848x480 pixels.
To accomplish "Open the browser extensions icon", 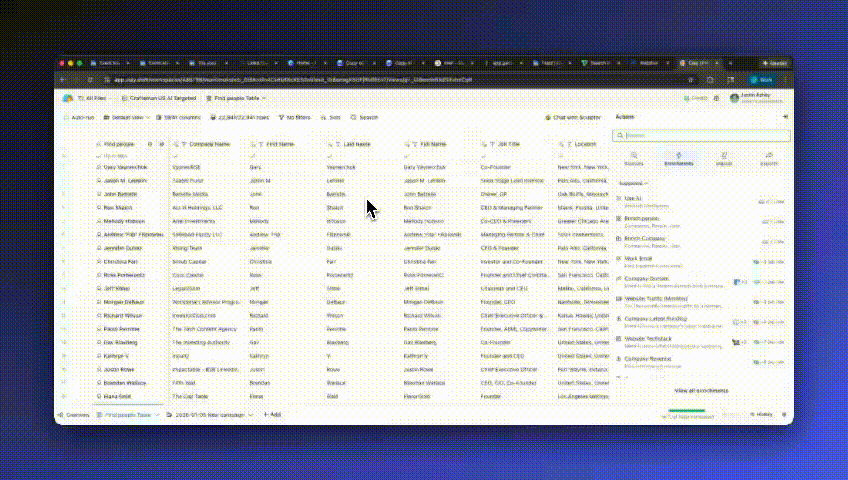I will 710,80.
